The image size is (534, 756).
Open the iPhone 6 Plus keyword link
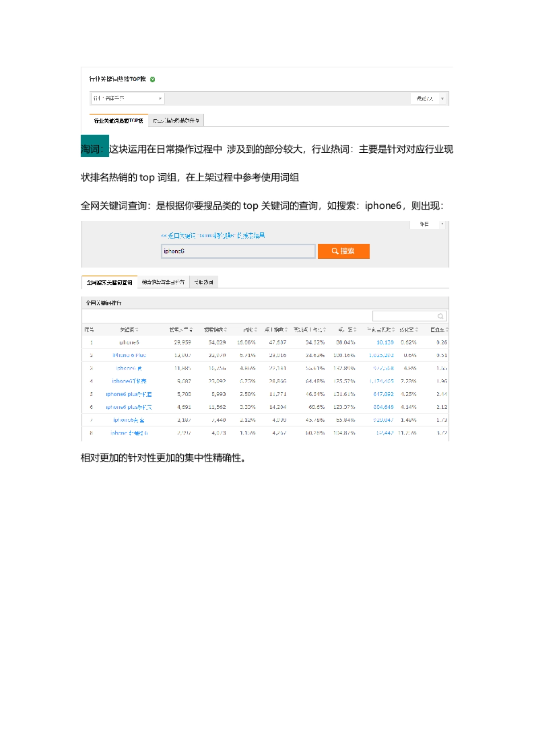point(129,356)
